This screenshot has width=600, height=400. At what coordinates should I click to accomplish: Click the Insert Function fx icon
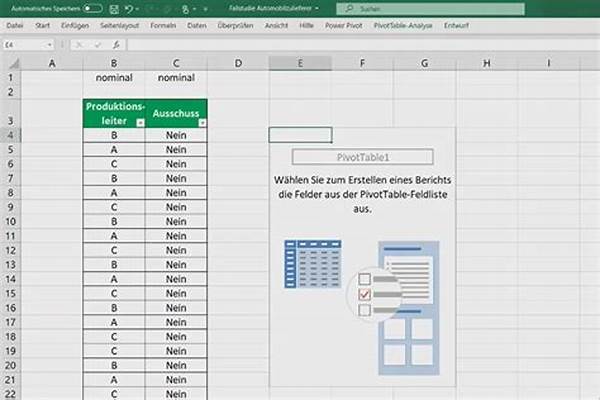tap(118, 45)
